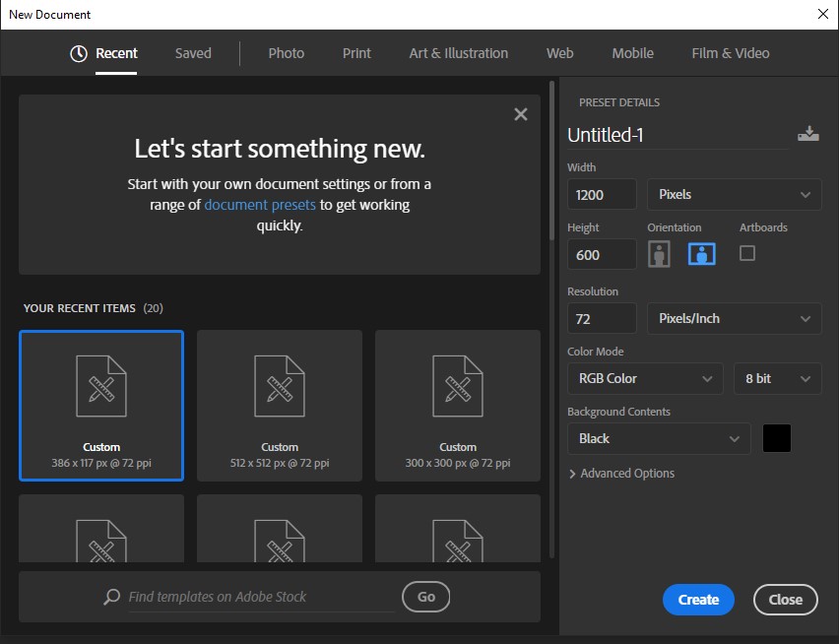The image size is (839, 644).
Task: Select portrait orientation icon
Action: click(659, 253)
